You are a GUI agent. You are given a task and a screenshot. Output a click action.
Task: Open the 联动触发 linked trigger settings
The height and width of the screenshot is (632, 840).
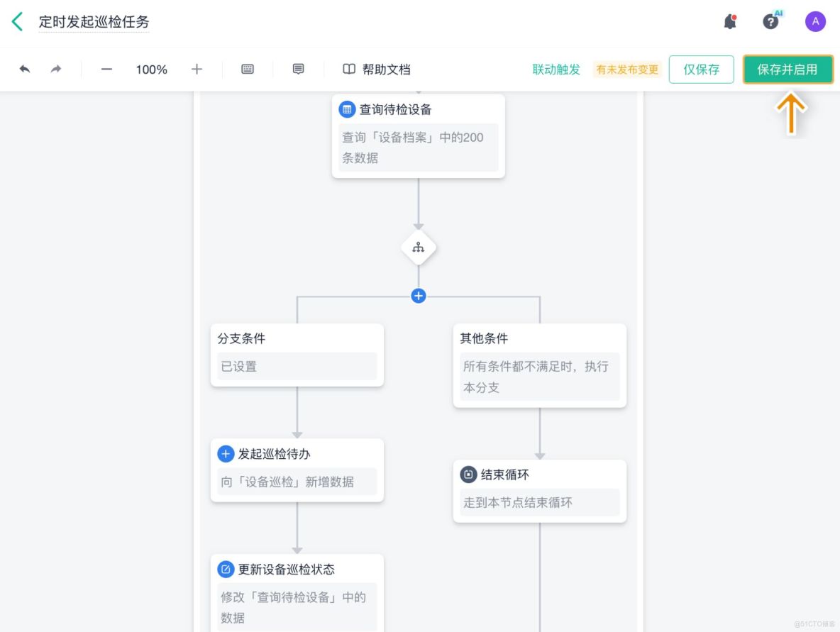coord(556,70)
